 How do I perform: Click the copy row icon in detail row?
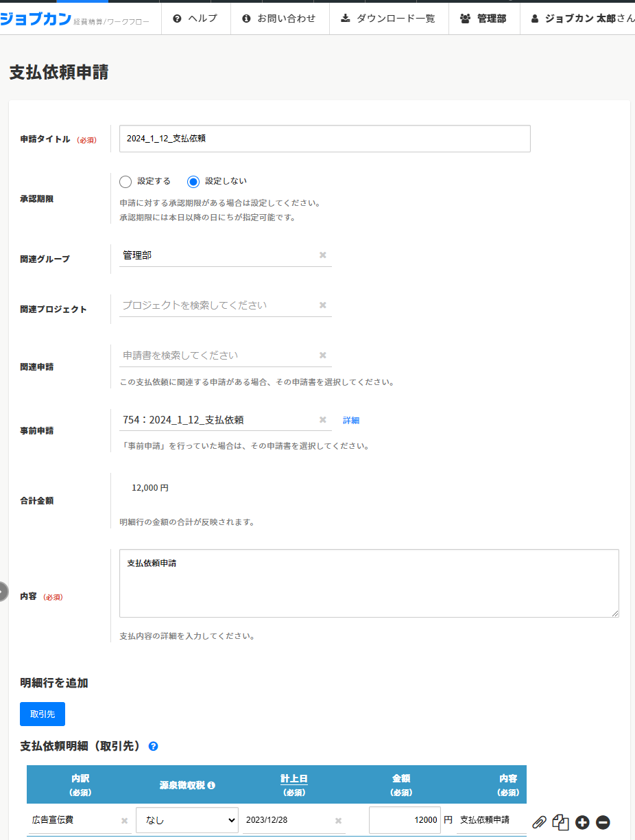click(x=560, y=821)
